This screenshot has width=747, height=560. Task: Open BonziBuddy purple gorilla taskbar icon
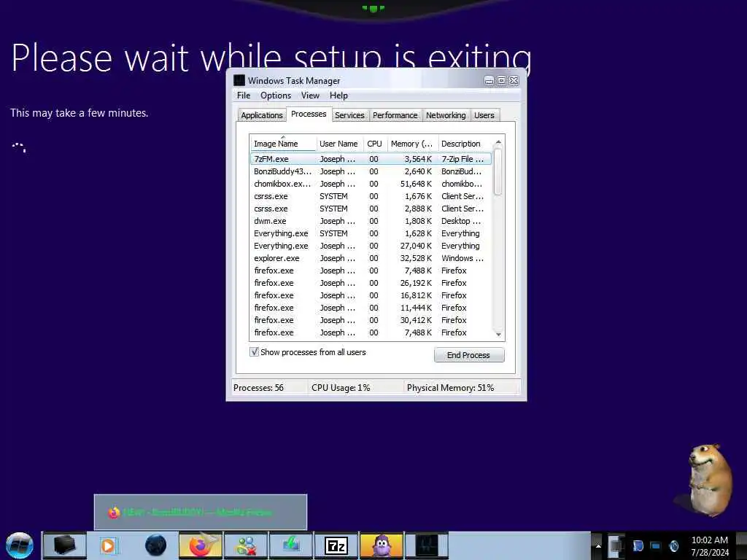382,545
